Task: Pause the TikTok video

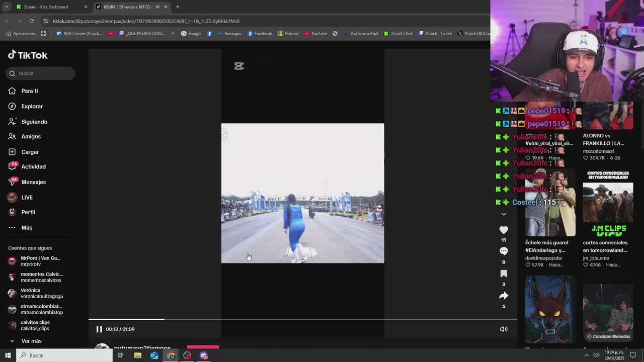Action: (99, 329)
